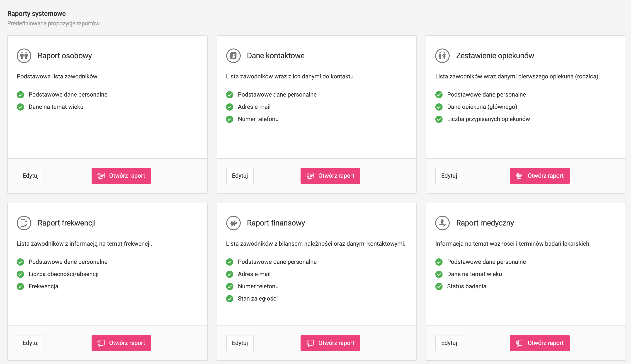Select the Raport medyczny card title
The image size is (631, 364).
pos(485,223)
